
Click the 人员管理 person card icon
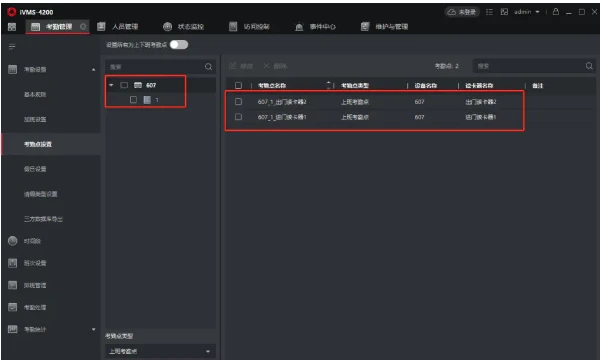[x=101, y=26]
